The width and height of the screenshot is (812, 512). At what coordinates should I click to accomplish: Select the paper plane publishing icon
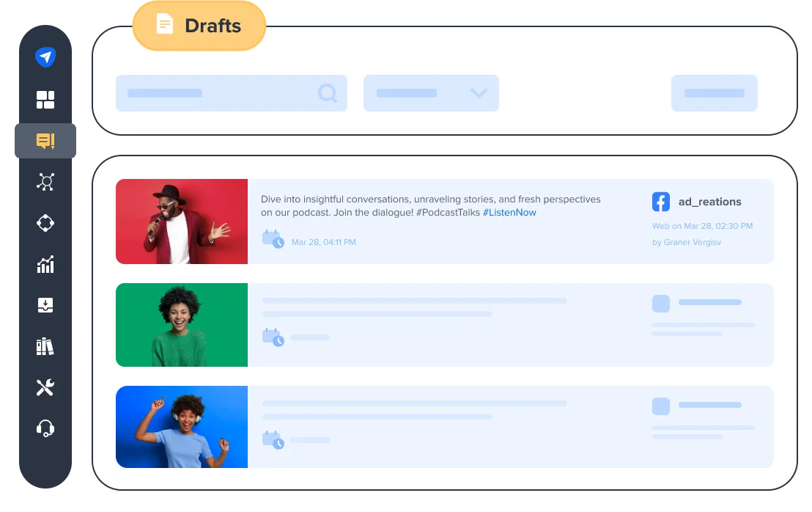coord(45,56)
